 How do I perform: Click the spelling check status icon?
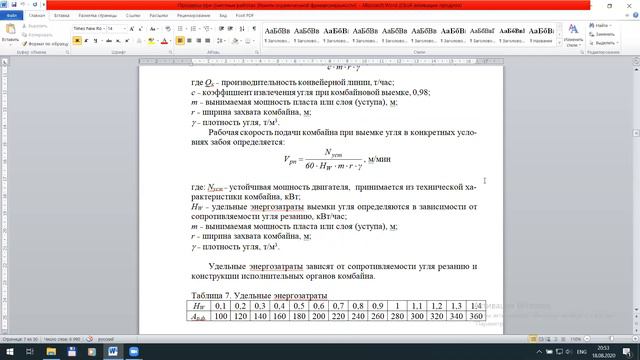[x=89, y=339]
